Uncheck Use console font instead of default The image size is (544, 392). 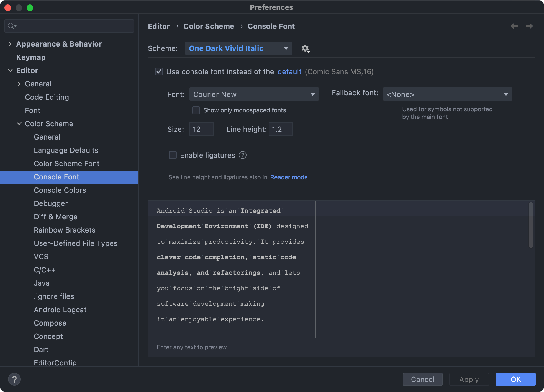tap(159, 72)
